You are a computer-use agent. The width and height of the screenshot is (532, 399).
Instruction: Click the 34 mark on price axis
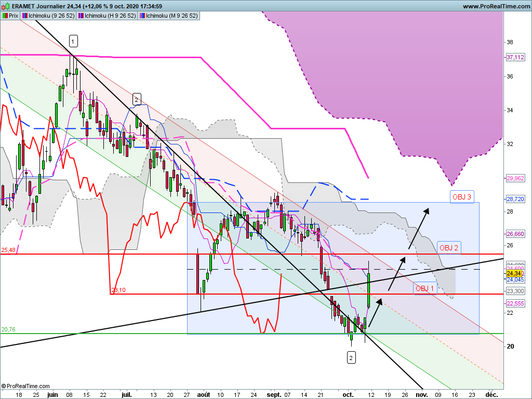tap(510, 110)
